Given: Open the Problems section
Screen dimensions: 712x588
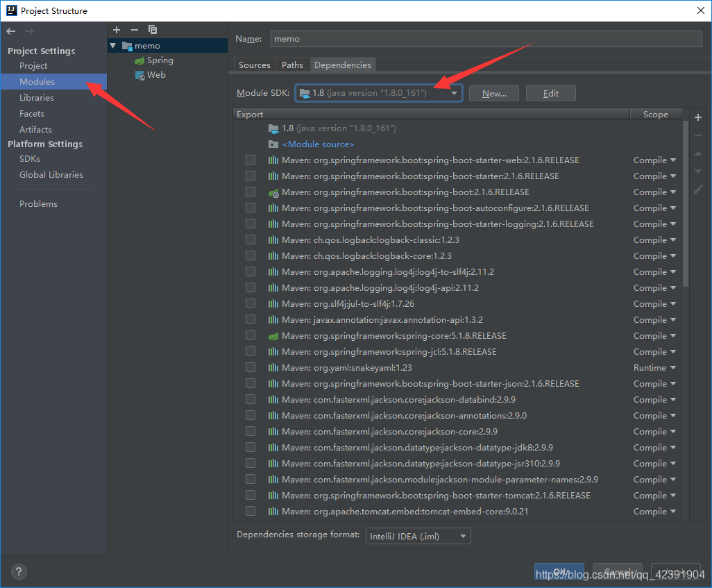Looking at the screenshot, I should coord(39,204).
